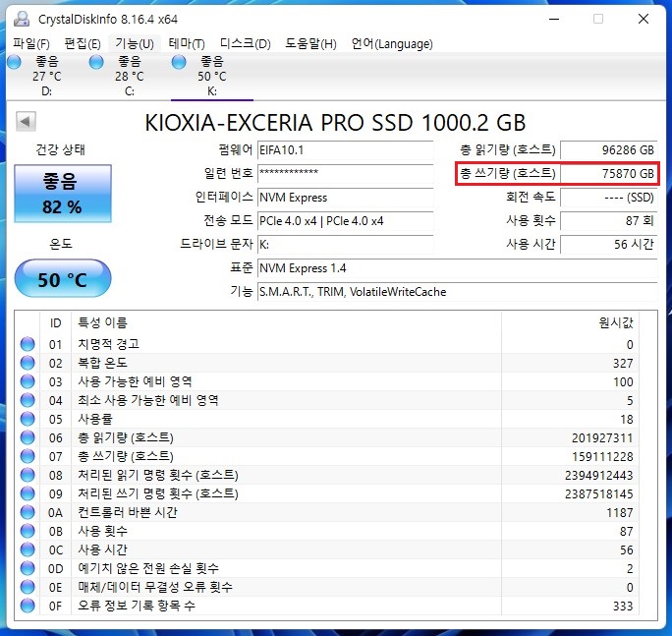
Task: Click raw value 201927311
Action: tap(602, 437)
